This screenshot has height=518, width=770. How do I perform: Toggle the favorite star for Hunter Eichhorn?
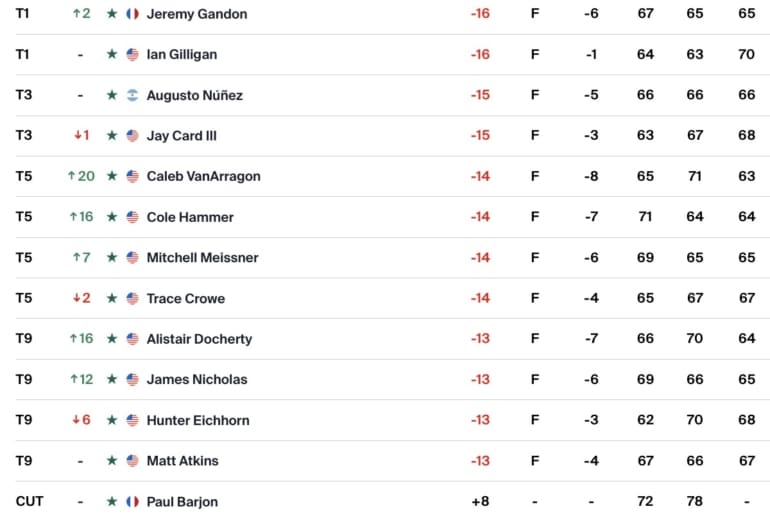click(112, 420)
